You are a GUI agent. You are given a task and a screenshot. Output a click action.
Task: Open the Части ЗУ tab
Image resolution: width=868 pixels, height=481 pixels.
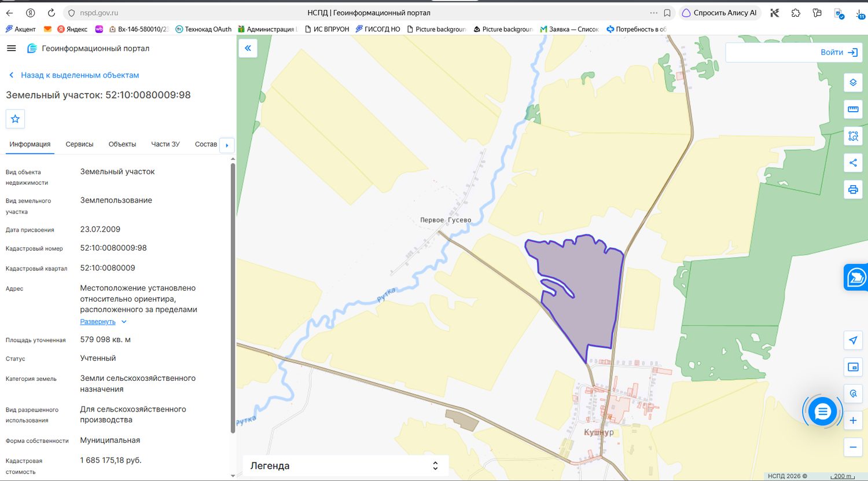click(x=165, y=144)
